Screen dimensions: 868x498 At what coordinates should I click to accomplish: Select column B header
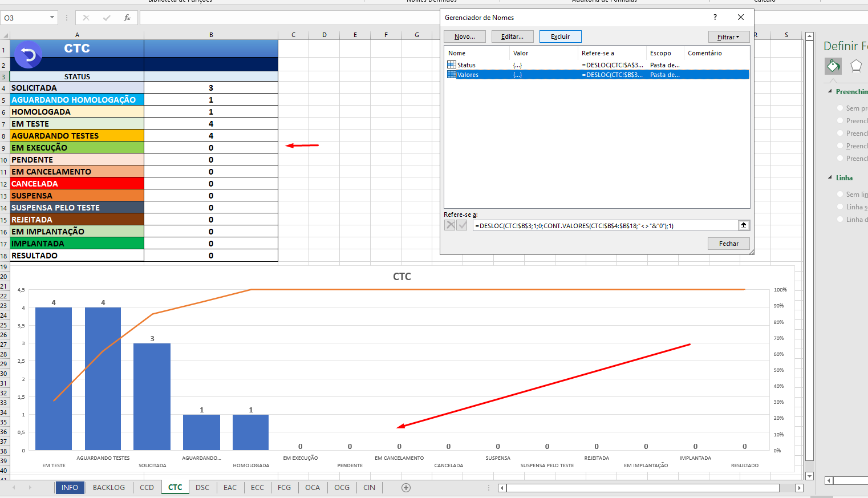[x=211, y=35]
